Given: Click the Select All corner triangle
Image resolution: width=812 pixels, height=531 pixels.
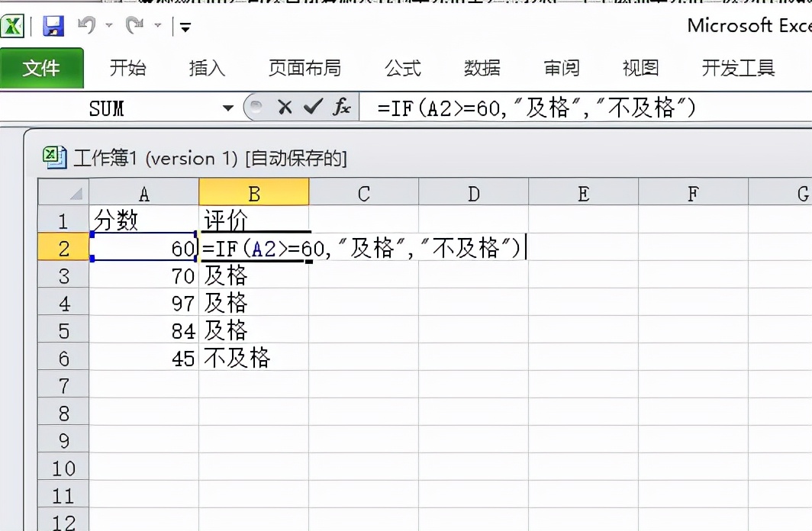Looking at the screenshot, I should [63, 192].
